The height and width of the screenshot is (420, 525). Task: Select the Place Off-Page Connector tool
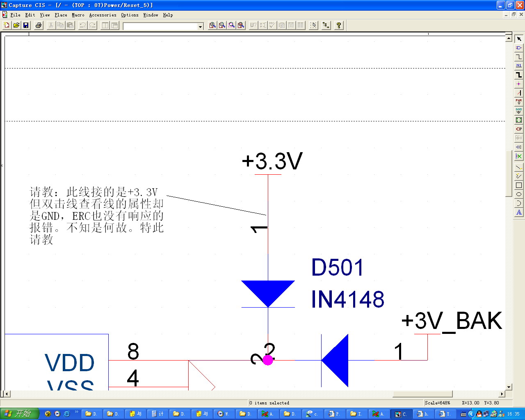(x=519, y=147)
